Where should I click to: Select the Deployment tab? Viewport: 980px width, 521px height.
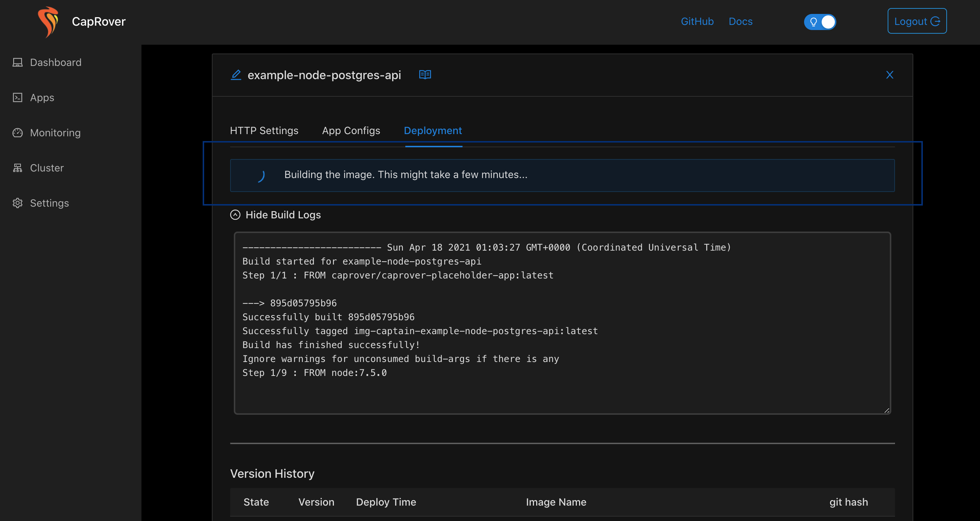pos(432,130)
